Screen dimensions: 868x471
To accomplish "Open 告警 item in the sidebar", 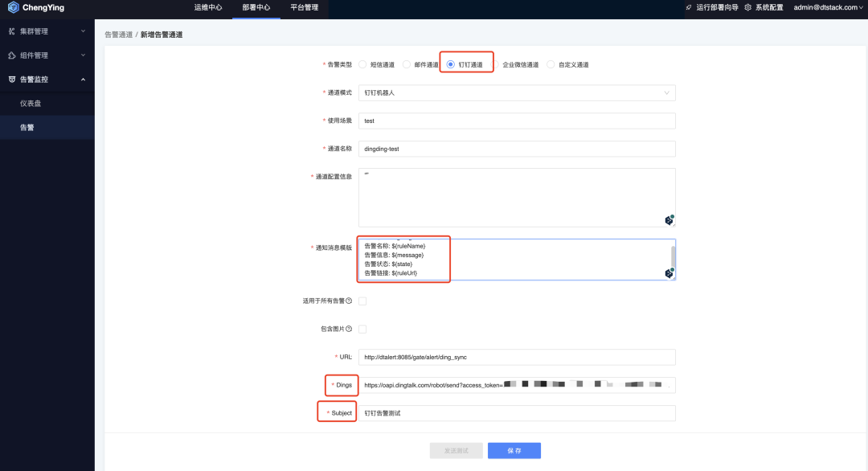I will (x=47, y=127).
